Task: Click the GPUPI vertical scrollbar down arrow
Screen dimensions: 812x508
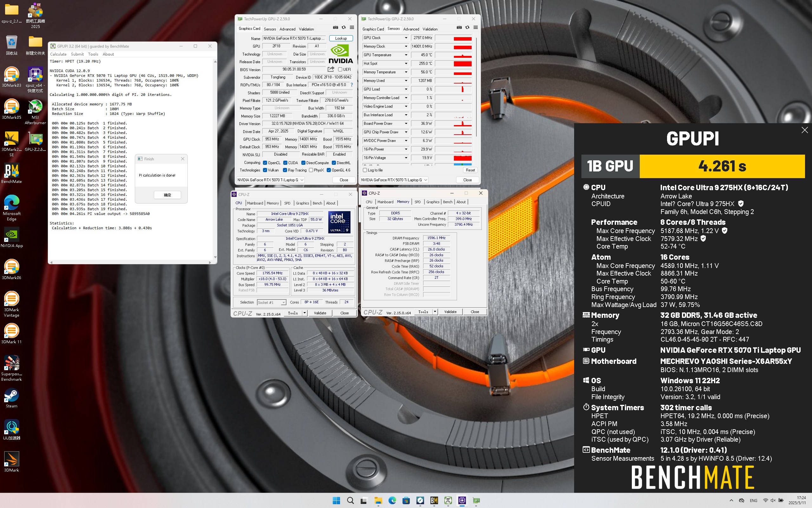Action: tap(215, 257)
